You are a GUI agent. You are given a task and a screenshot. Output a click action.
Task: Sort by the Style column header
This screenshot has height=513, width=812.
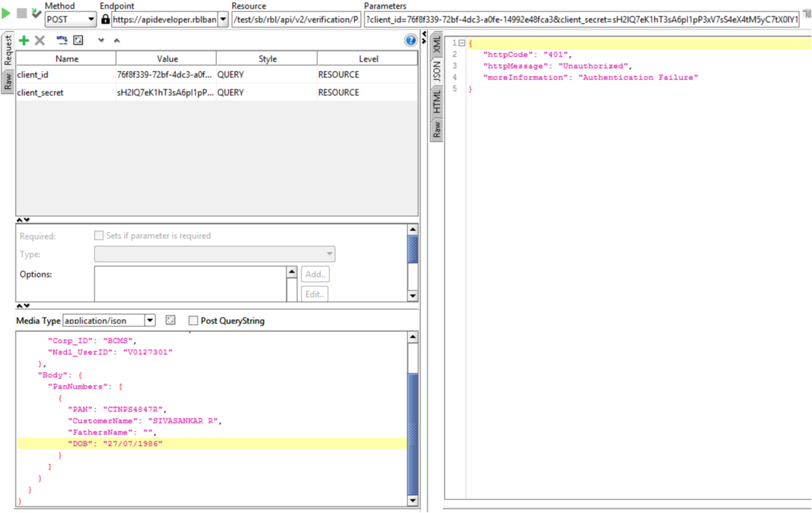[267, 59]
